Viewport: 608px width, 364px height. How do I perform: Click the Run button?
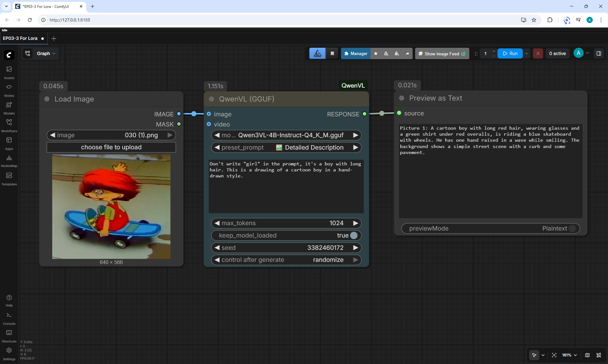(x=510, y=53)
